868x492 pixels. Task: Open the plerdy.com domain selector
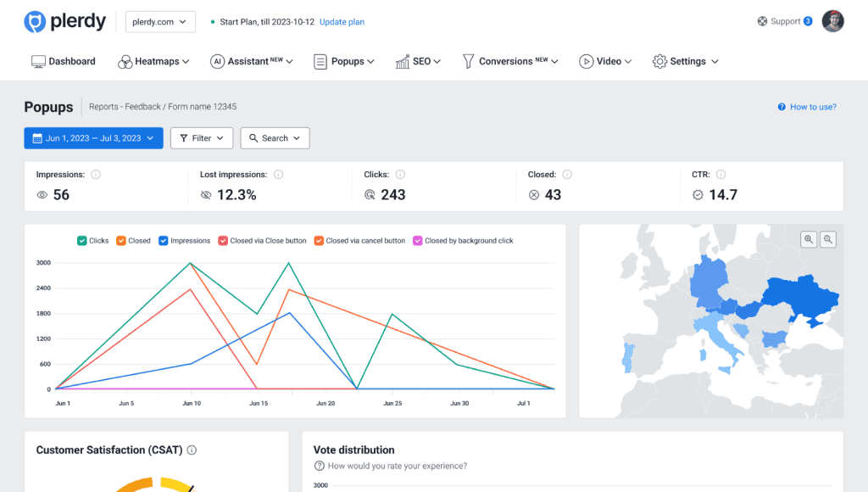[x=159, y=21]
